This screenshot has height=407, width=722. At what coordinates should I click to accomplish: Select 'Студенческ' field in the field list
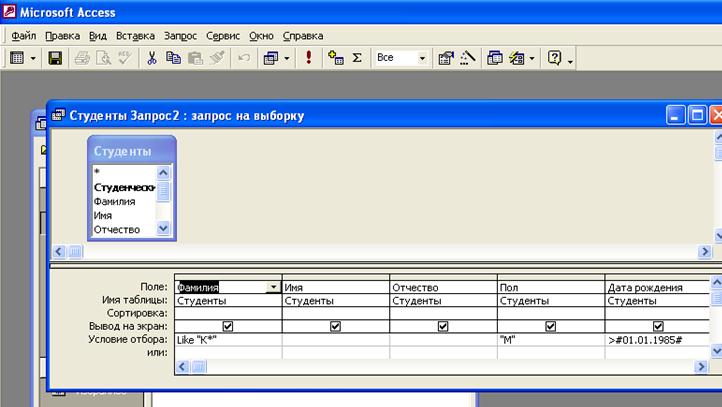coord(124,187)
